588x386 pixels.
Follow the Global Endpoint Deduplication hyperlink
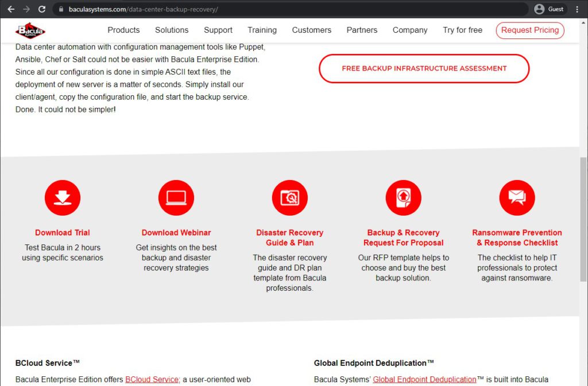[424, 379]
